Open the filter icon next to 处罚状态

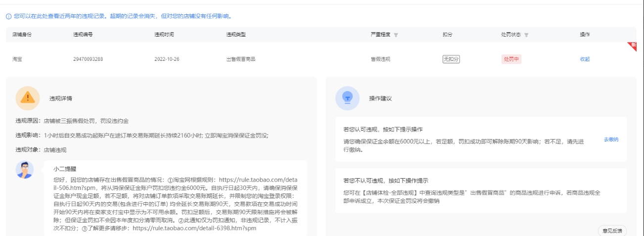pos(526,35)
